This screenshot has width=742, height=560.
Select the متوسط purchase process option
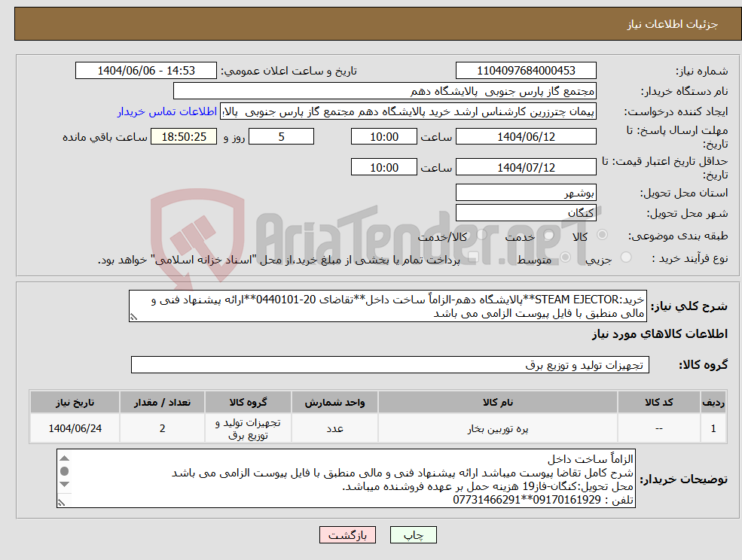[x=566, y=255]
